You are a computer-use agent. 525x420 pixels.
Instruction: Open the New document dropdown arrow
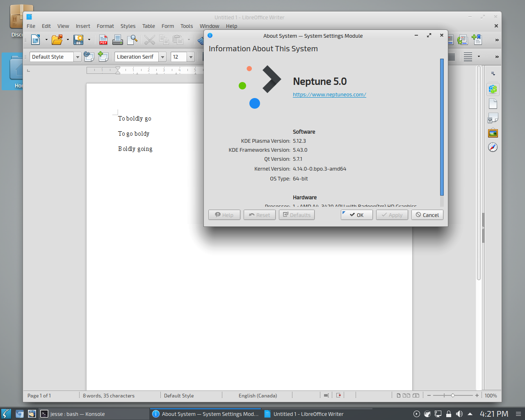(46, 40)
